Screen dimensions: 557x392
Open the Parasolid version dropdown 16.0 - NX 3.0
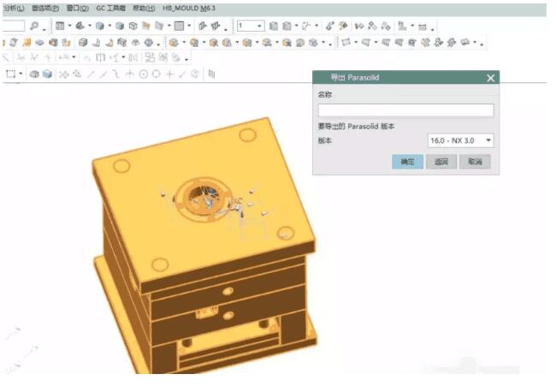tap(460, 140)
